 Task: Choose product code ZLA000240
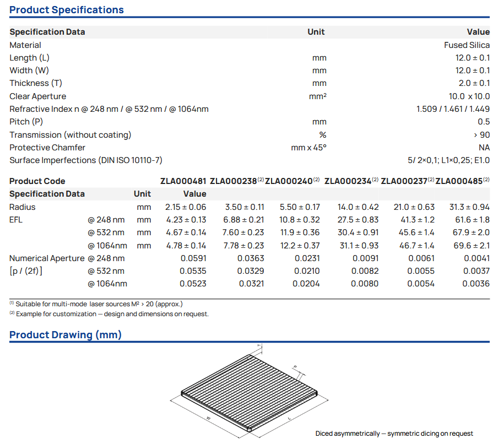point(289,181)
